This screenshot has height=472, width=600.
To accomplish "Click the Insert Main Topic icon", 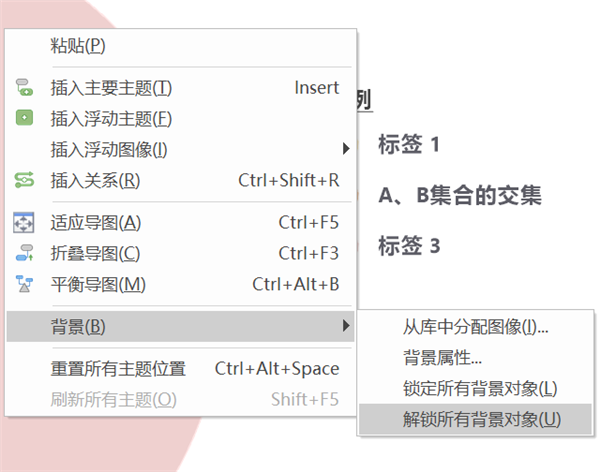I will pyautogui.click(x=24, y=88).
